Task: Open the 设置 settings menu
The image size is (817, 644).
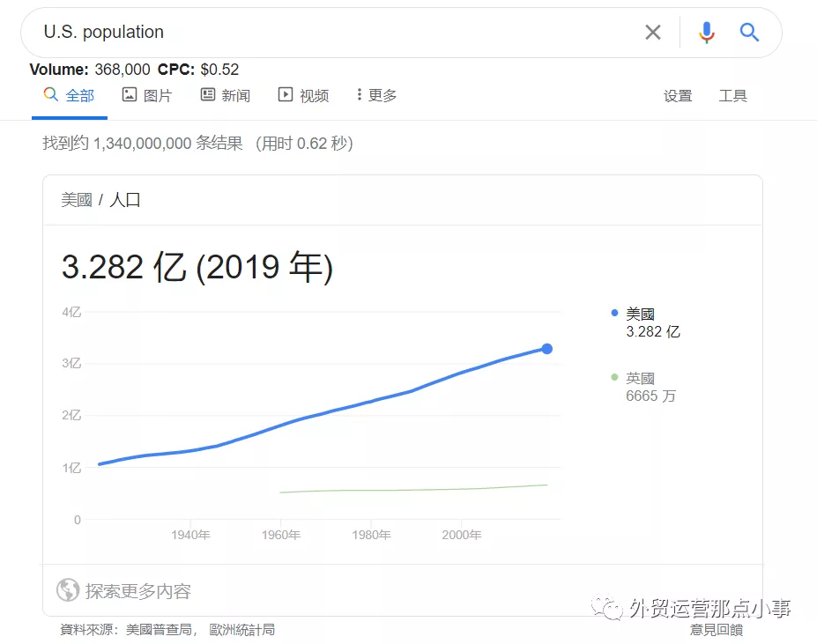Action: [678, 96]
